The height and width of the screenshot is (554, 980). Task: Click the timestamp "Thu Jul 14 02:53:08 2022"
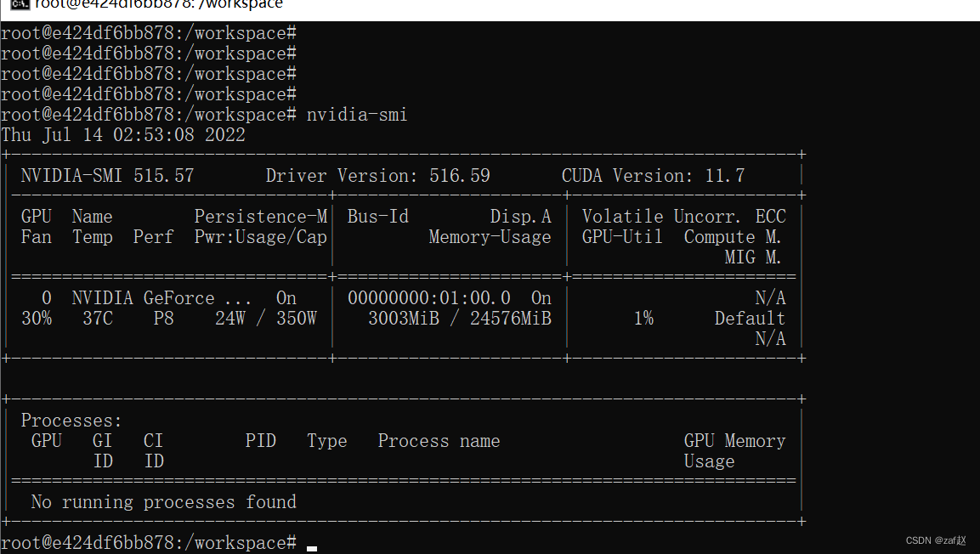(x=123, y=134)
